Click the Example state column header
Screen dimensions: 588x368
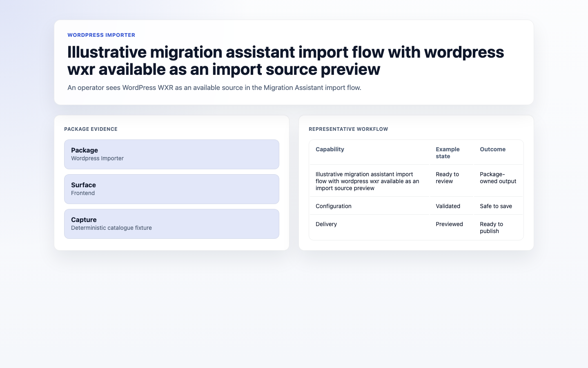click(x=452, y=153)
